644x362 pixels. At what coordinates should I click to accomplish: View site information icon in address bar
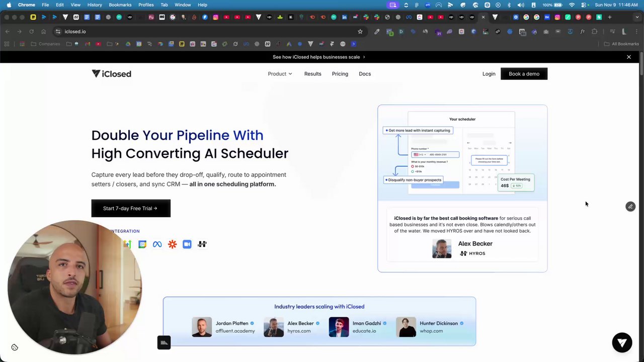pos(58,31)
